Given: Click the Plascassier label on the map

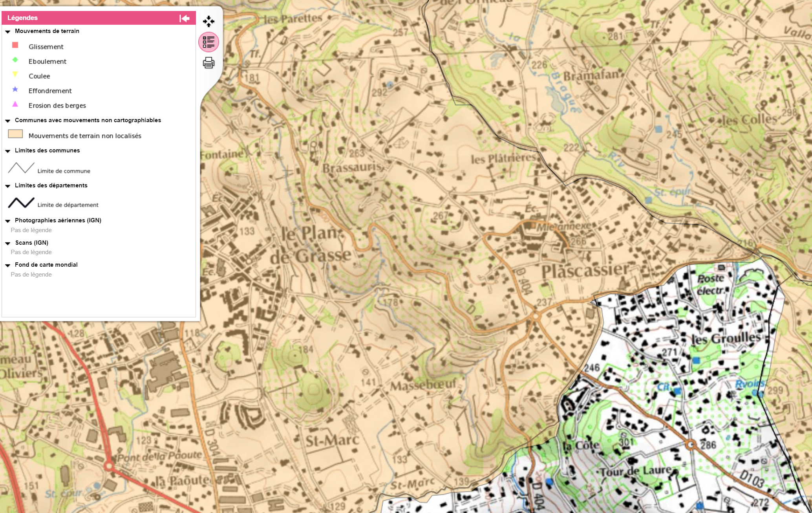Looking at the screenshot, I should [585, 271].
